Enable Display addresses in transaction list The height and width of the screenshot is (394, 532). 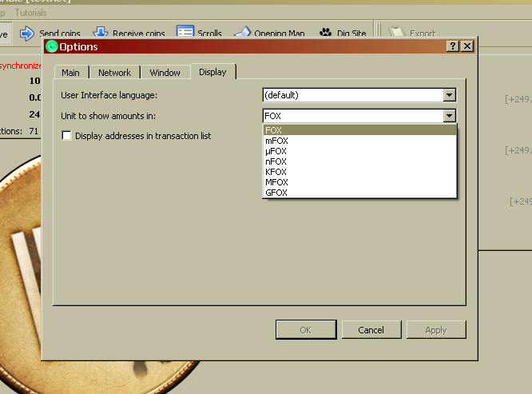click(x=66, y=136)
